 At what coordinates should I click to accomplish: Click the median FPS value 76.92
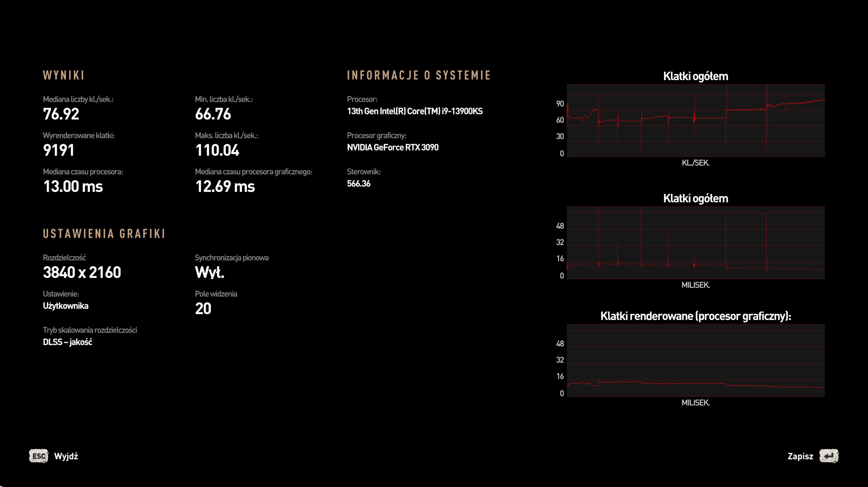[61, 114]
